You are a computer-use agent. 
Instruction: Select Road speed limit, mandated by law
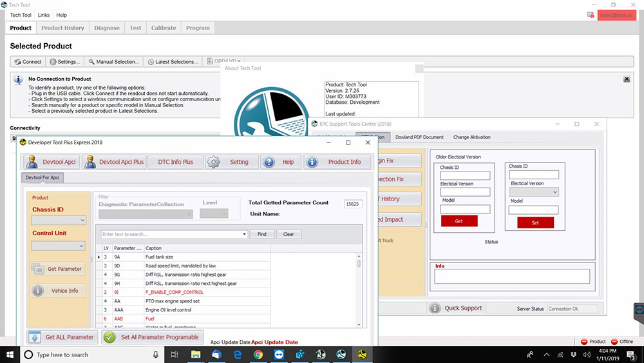pos(183,266)
